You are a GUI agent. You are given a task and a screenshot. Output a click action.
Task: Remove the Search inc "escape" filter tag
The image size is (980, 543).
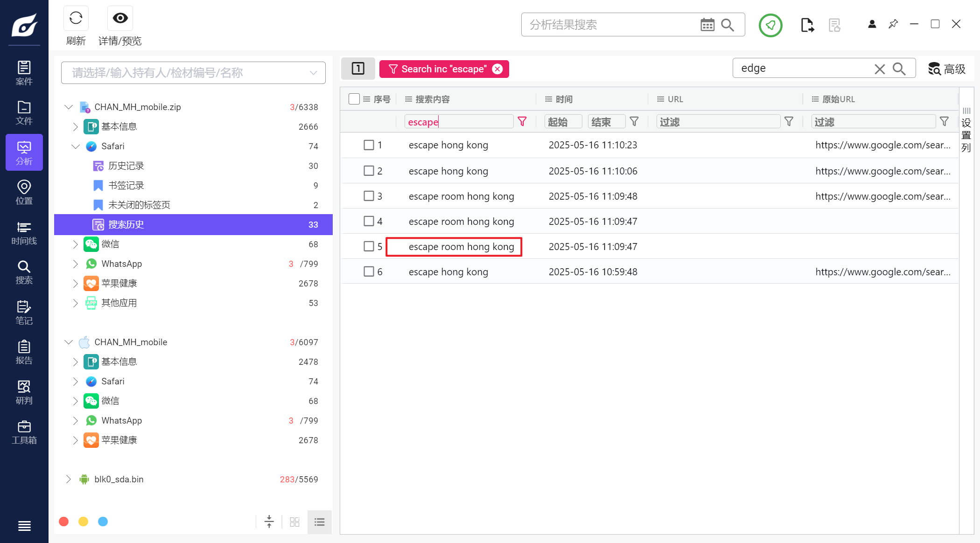[x=497, y=69]
